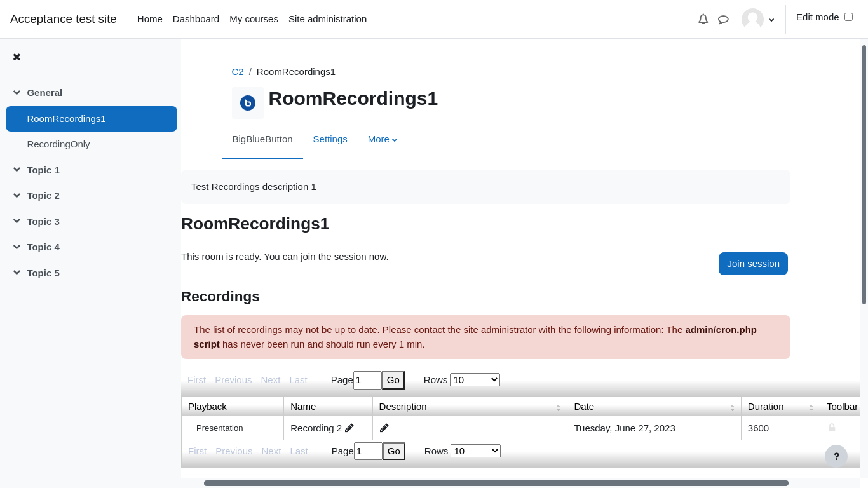Edit the recording description pencil
This screenshot has width=868, height=488.
pos(384,428)
